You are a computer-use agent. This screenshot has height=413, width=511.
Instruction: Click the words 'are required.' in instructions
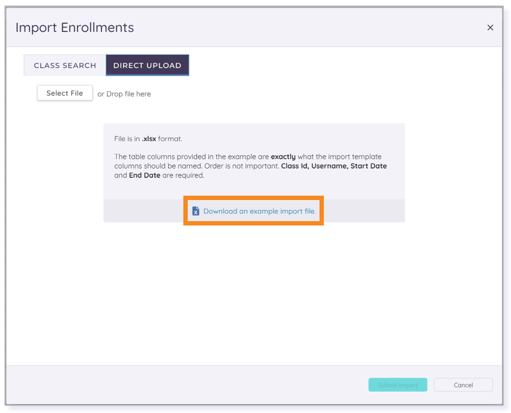tap(183, 175)
